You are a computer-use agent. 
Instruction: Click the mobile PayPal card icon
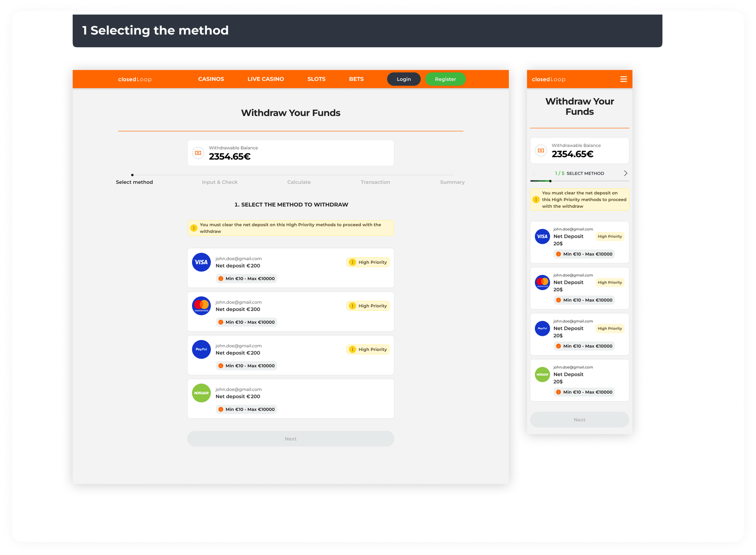point(542,328)
